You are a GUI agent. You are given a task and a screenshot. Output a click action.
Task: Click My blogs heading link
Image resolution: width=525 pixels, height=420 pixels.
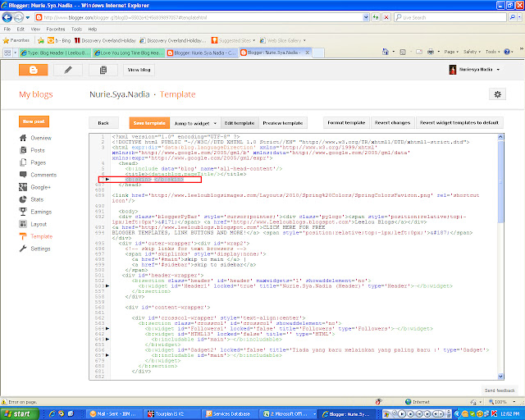(x=36, y=94)
